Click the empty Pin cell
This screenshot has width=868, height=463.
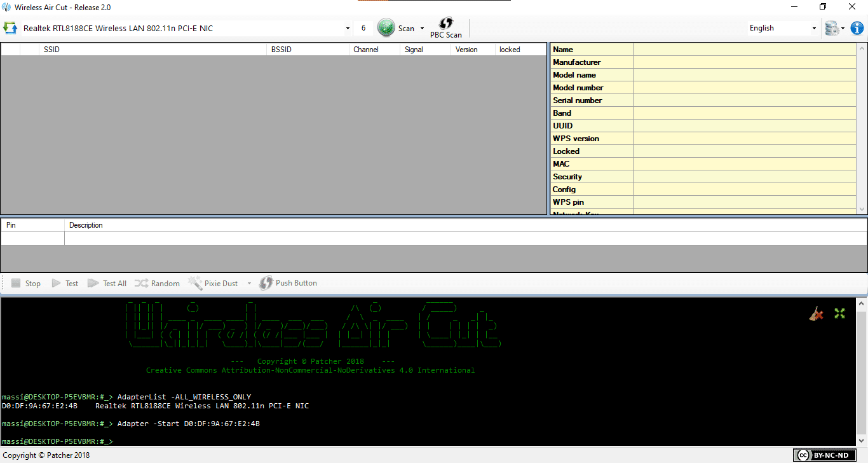pyautogui.click(x=32, y=238)
